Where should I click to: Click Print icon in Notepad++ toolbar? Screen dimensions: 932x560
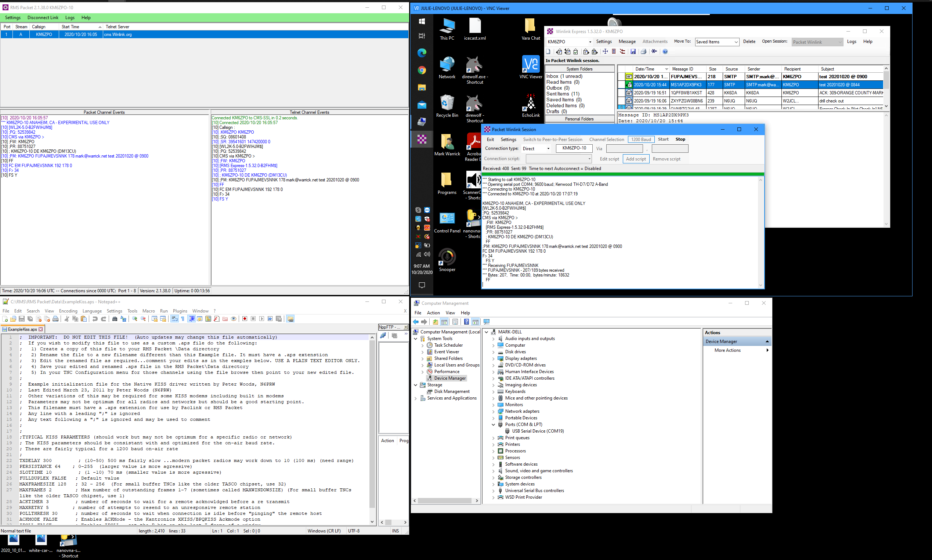point(55,319)
